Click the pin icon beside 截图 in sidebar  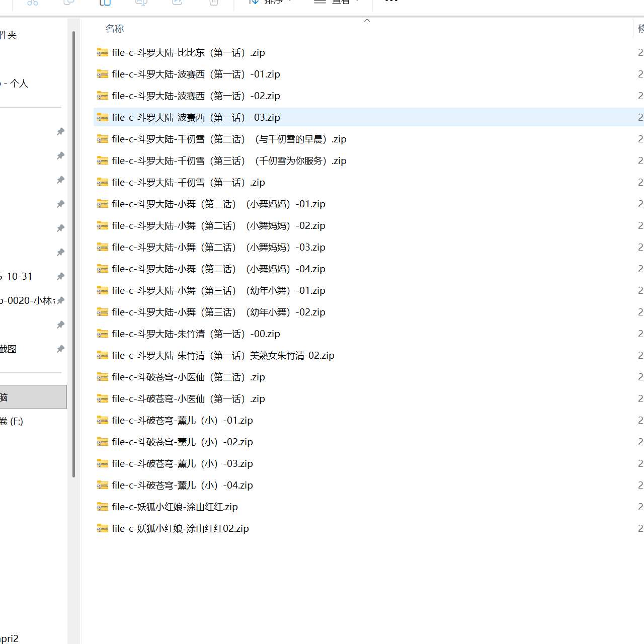(x=60, y=349)
